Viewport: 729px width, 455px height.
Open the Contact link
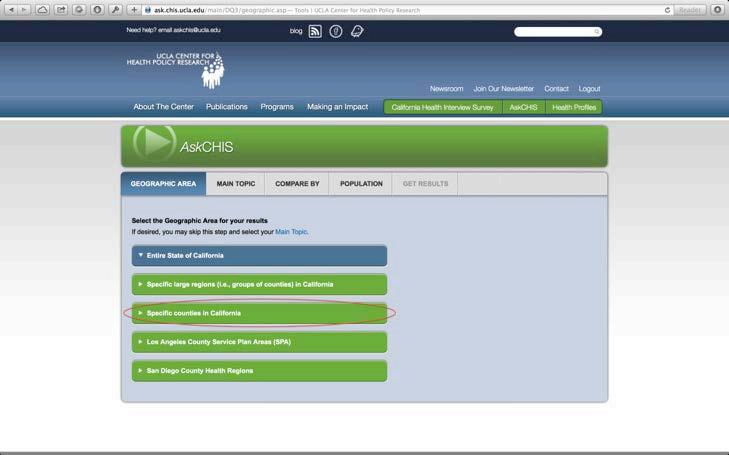pos(556,88)
